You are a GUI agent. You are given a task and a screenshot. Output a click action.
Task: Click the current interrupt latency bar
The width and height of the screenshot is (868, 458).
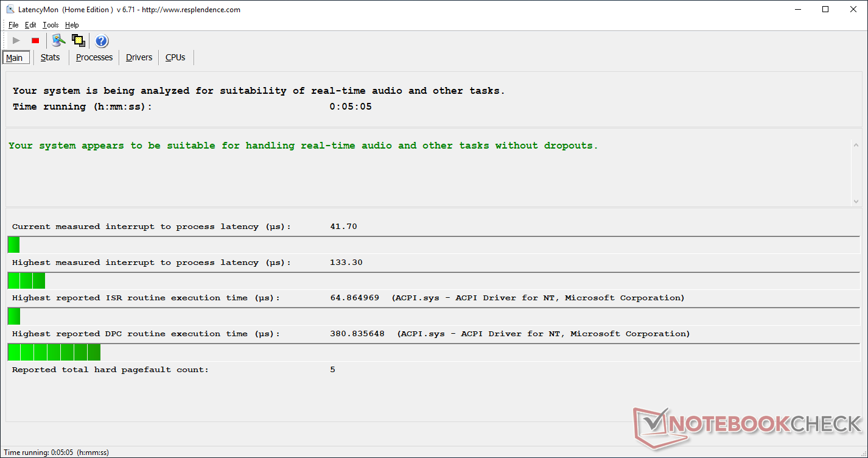[433, 245]
